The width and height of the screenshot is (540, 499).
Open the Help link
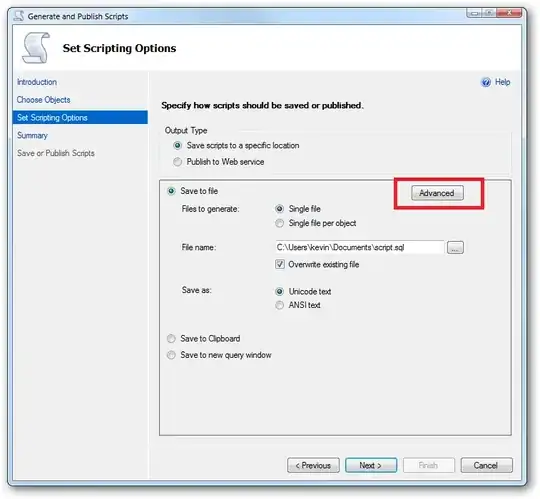[x=502, y=82]
